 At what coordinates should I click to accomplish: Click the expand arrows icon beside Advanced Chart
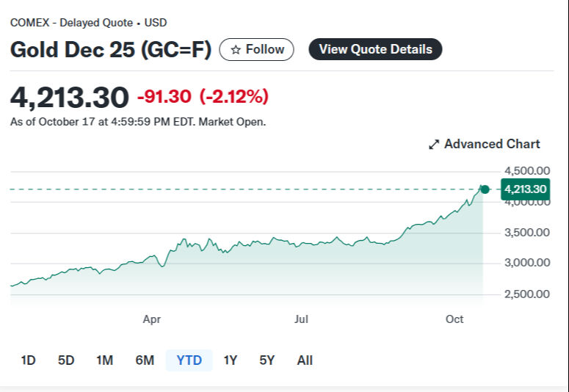tap(434, 145)
